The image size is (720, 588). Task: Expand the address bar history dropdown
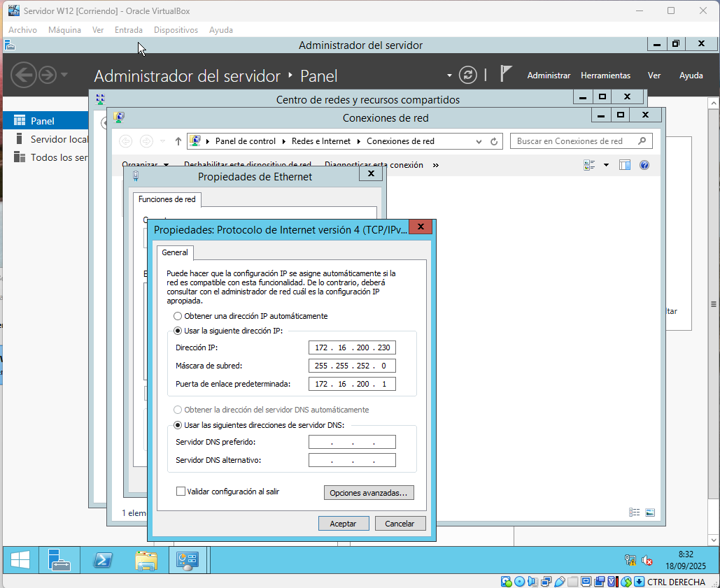pos(479,141)
